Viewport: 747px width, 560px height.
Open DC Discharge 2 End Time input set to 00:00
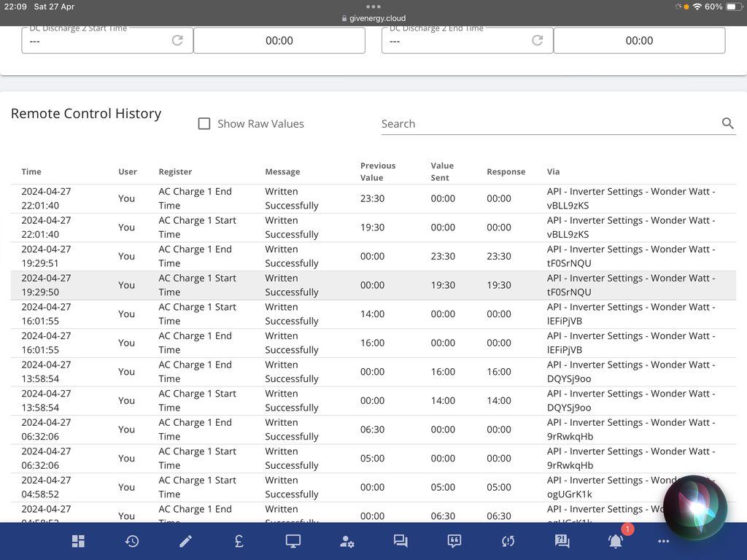(639, 41)
